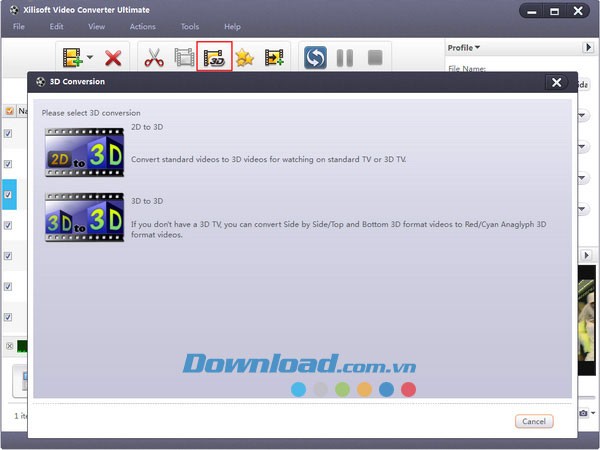
Task: Toggle the checkbox in the highlighted blue row
Action: tap(8, 194)
